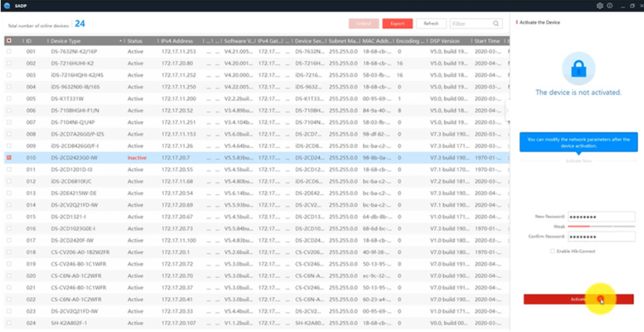Select device row DS-2CD2420F-IW

point(257,240)
